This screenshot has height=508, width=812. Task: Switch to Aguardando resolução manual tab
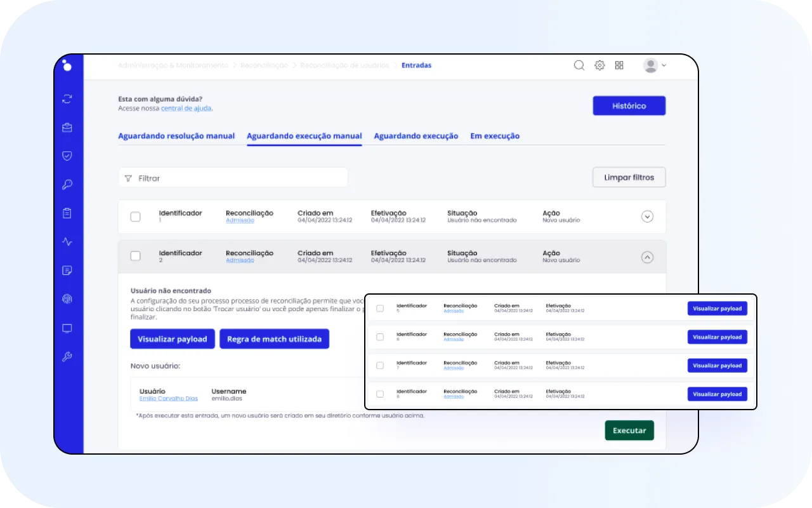pyautogui.click(x=176, y=136)
